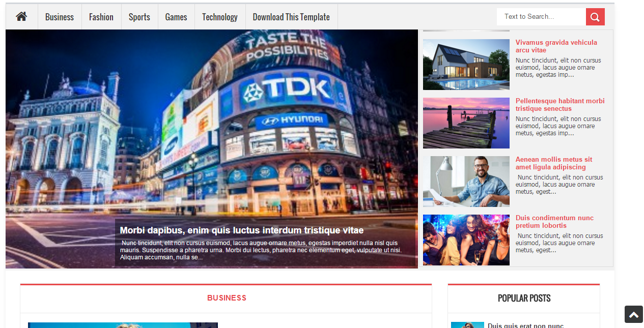
Task: Go to the home page via house icon
Action: (x=21, y=17)
